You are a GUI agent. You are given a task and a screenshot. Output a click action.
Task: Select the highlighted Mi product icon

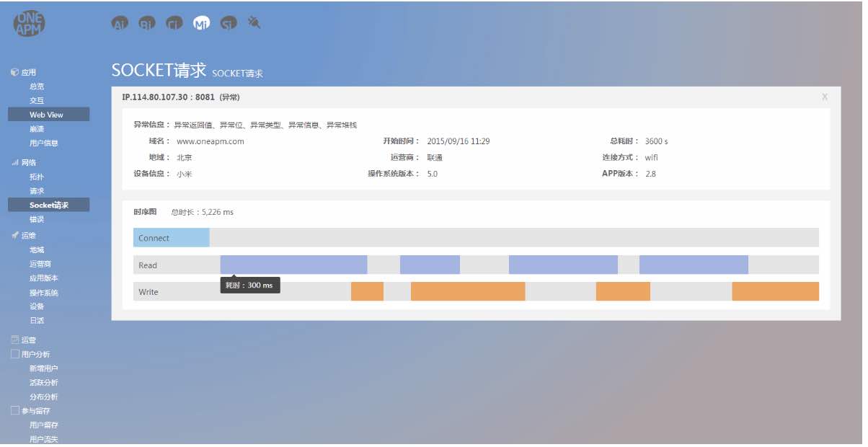[x=201, y=23]
